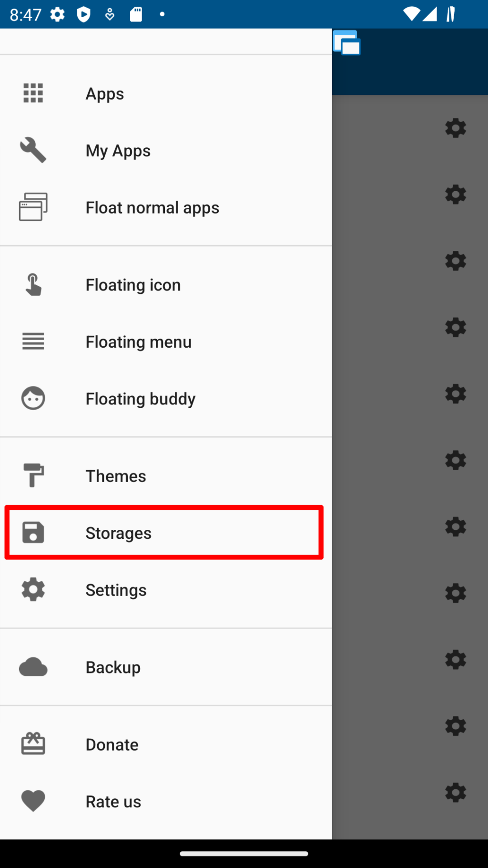
Task: Click the topmost gear on the dimmed list
Action: [455, 128]
